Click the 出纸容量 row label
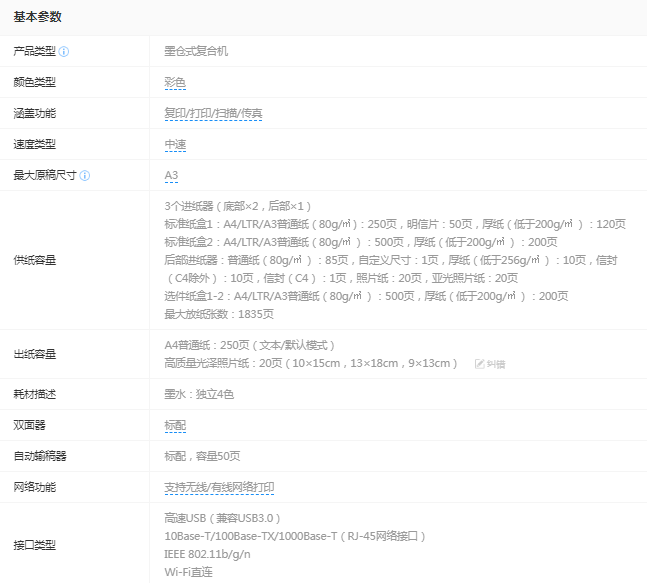This screenshot has height=583, width=647. (x=34, y=354)
